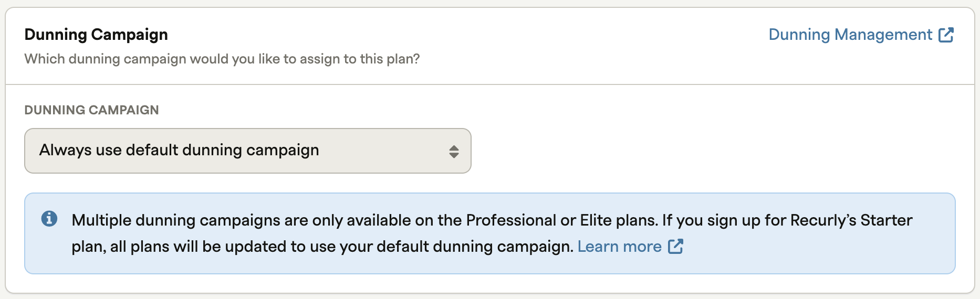Open the Dunning Management link
The width and height of the screenshot is (980, 299).
coord(861,35)
